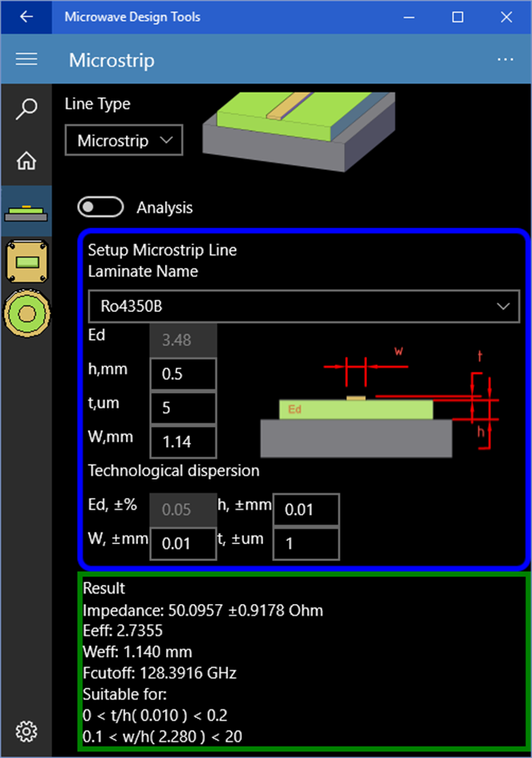The height and width of the screenshot is (758, 532).
Task: Go to the Home page icon
Action: pyautogui.click(x=26, y=160)
